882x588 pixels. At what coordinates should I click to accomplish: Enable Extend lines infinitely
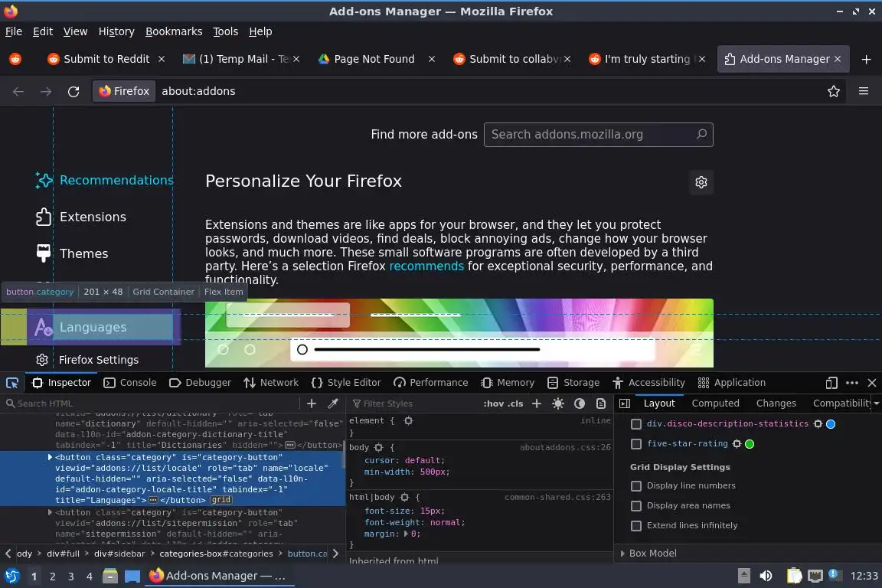coord(636,525)
